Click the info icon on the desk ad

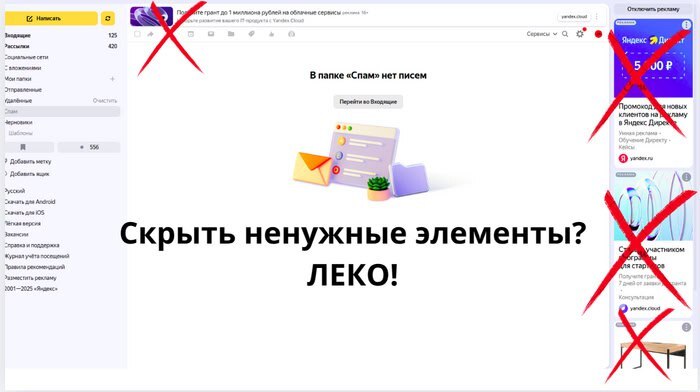(686, 327)
